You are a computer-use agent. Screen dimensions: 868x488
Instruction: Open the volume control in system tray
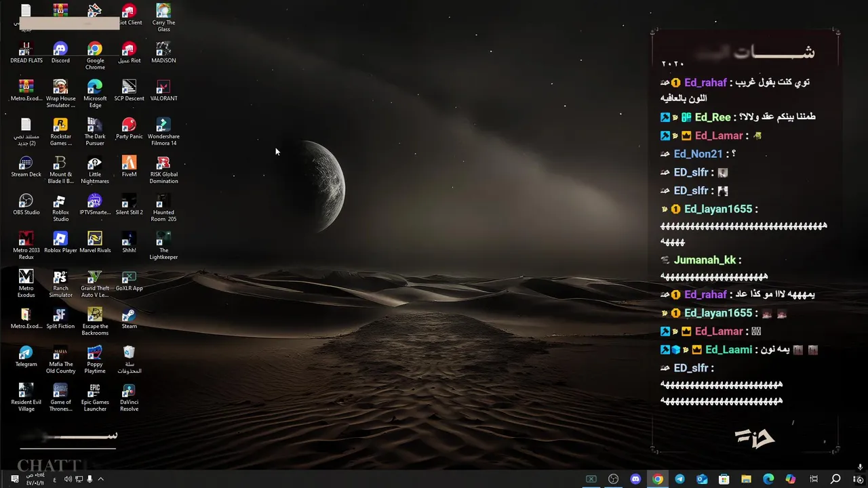click(x=68, y=479)
